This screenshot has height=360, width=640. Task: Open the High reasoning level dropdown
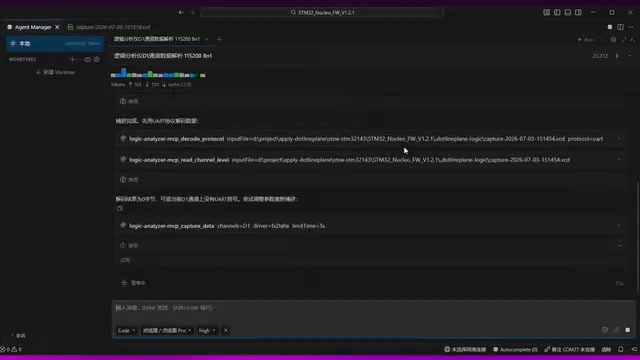[207, 331]
